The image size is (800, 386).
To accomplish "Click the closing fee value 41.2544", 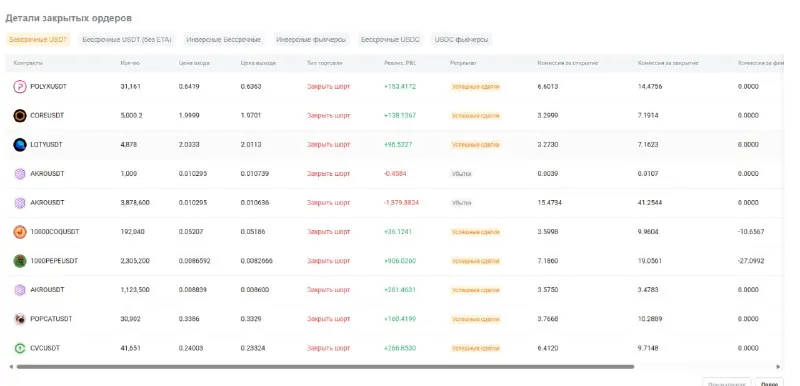I will pos(650,203).
